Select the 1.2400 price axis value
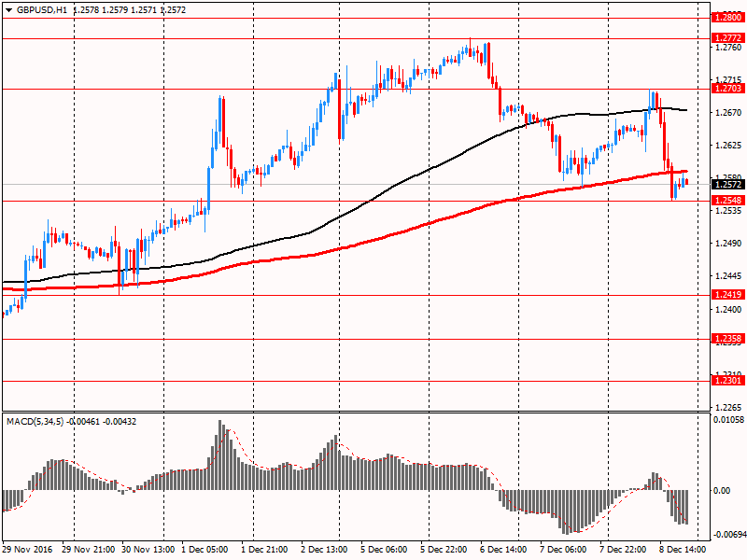 pyautogui.click(x=729, y=310)
